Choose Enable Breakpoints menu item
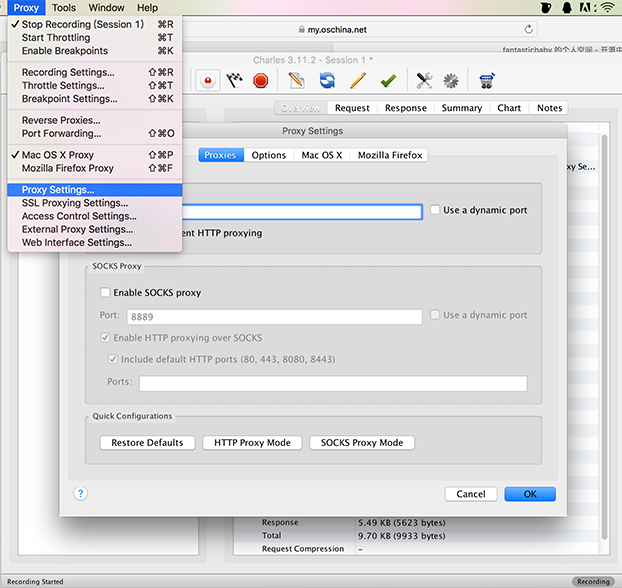622x588 pixels. 94,51
